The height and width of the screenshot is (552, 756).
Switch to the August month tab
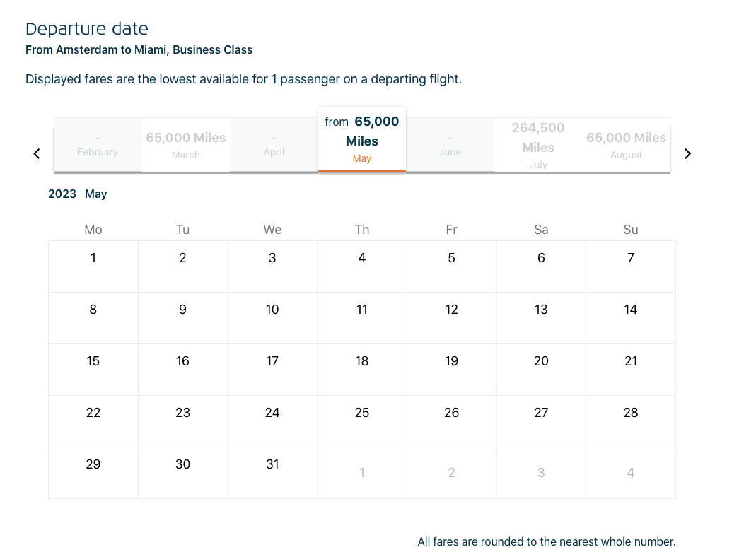tap(626, 145)
